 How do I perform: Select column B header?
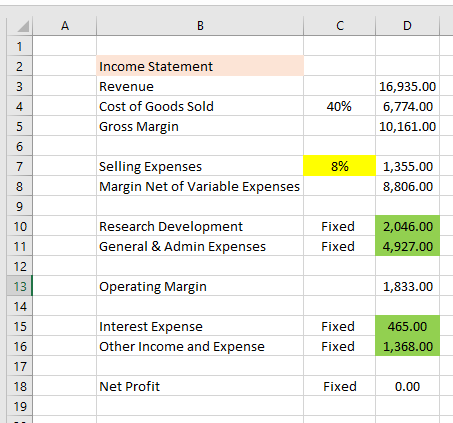200,26
